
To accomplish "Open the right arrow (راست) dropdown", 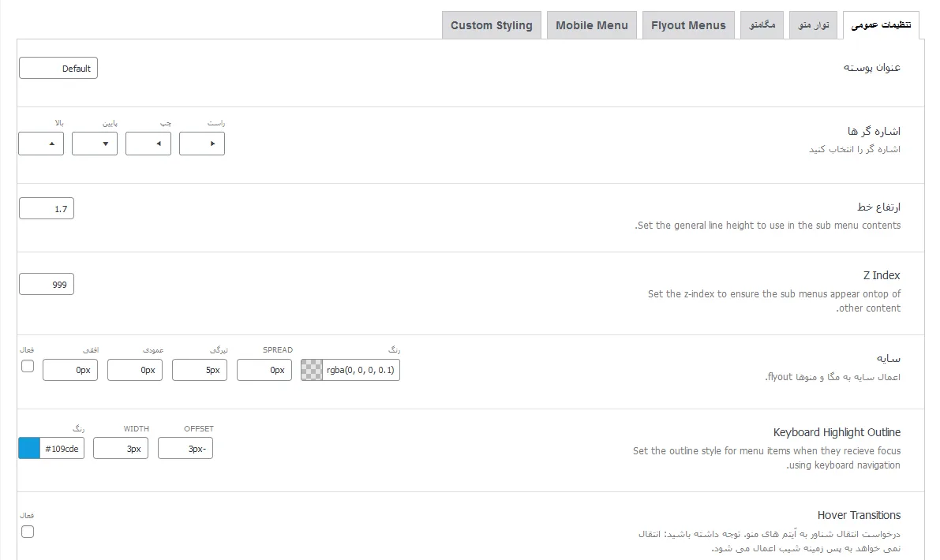I will pos(202,144).
